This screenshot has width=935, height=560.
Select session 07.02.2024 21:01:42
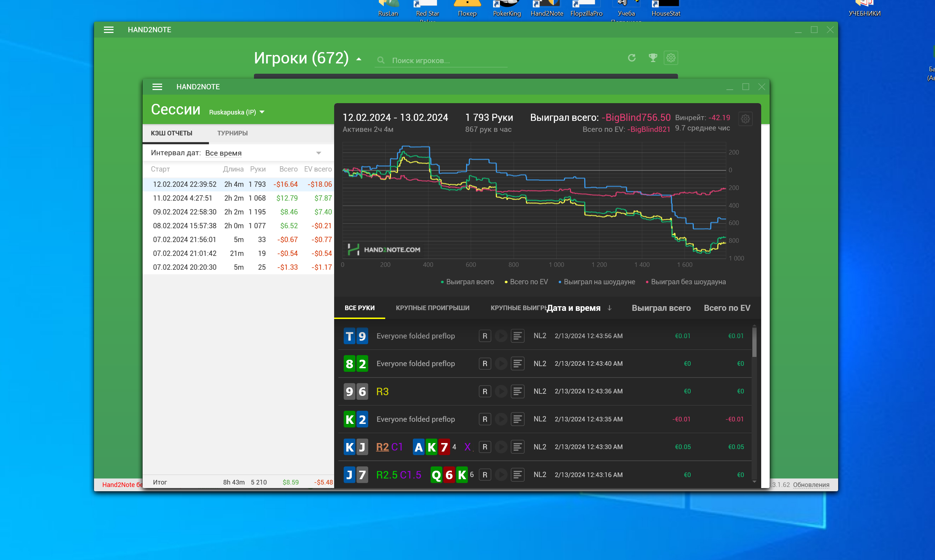238,253
